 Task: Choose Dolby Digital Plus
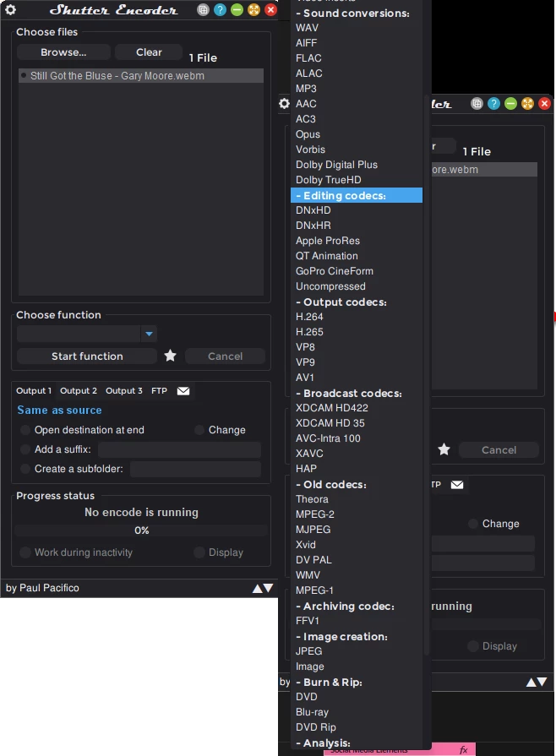[336, 165]
